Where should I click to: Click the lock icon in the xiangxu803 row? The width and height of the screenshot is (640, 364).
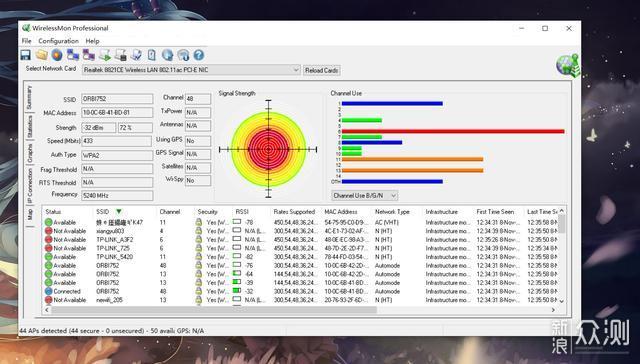click(199, 231)
